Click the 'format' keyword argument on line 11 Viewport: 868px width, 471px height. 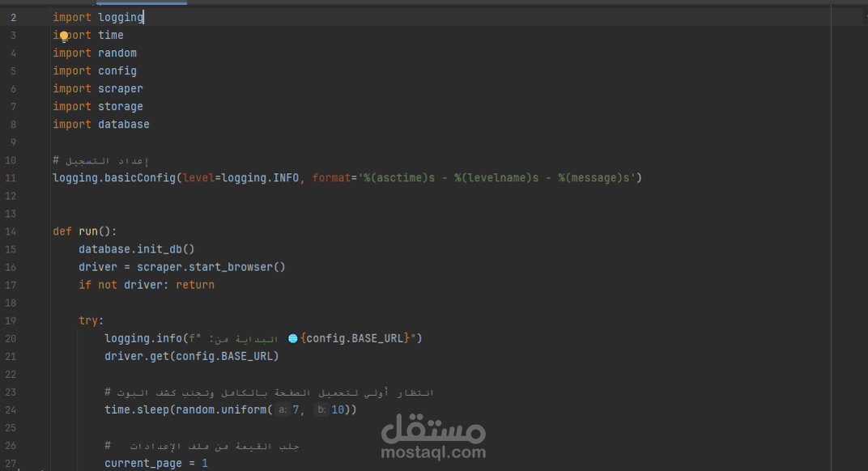pos(332,178)
